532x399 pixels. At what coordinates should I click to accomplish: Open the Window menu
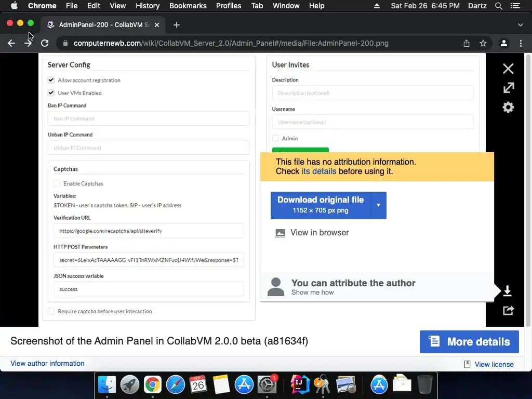click(286, 6)
